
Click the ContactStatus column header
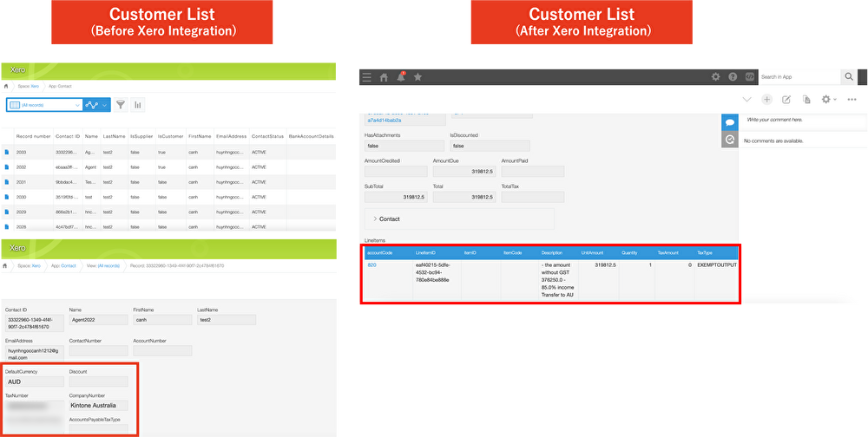(266, 135)
